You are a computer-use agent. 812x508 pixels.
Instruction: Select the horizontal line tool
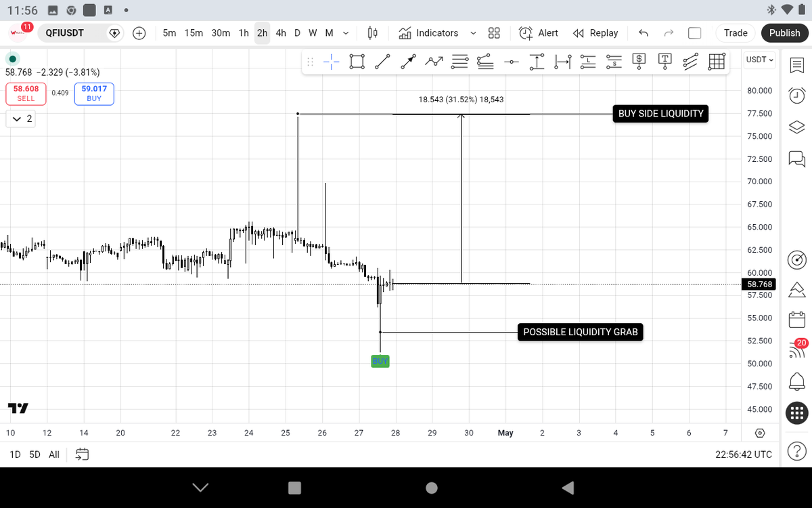tap(511, 62)
